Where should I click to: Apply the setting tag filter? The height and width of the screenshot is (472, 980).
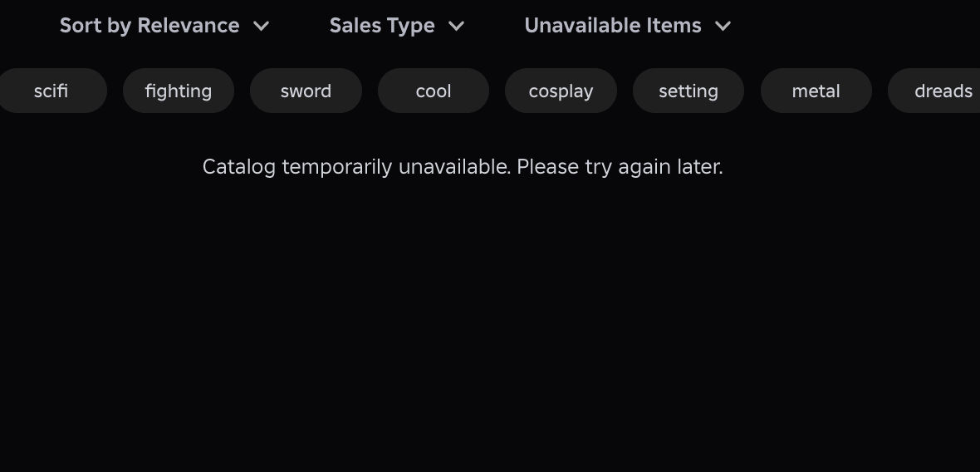coord(688,91)
